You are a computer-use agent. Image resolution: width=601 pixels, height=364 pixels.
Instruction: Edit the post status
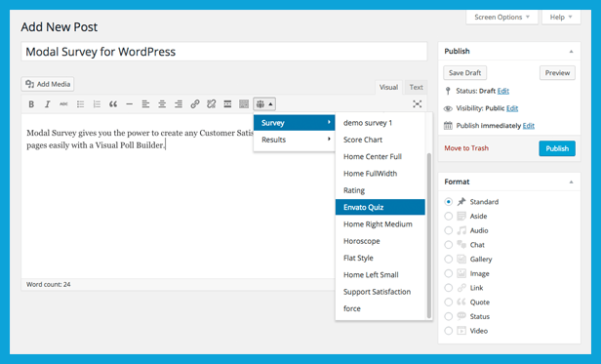(502, 91)
